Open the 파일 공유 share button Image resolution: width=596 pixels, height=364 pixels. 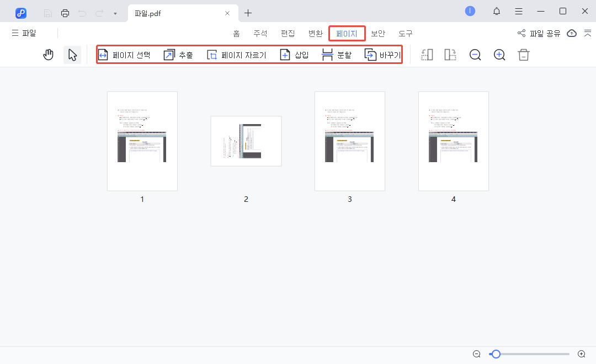[539, 34]
